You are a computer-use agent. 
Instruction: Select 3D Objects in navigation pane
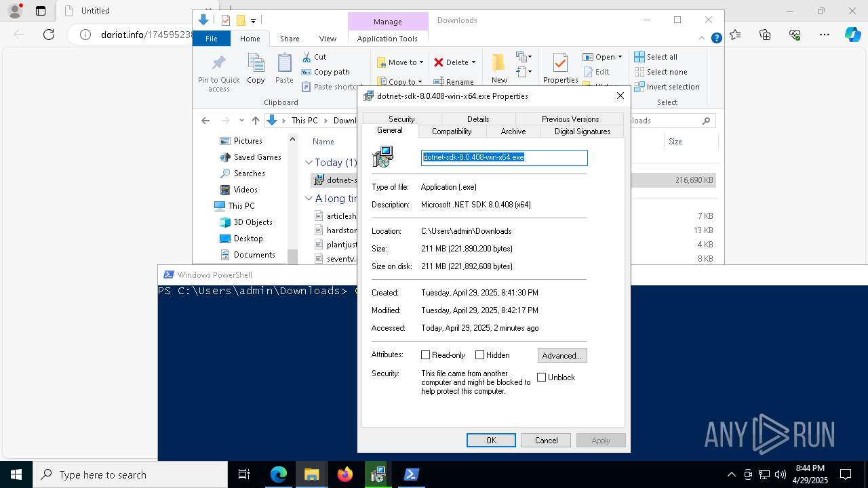[x=252, y=222]
